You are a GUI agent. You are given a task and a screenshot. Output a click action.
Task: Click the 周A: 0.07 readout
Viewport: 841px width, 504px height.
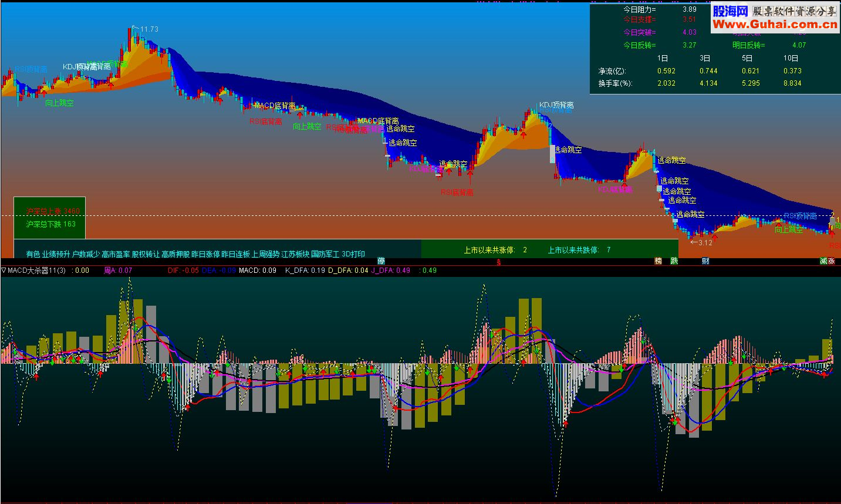coord(118,270)
